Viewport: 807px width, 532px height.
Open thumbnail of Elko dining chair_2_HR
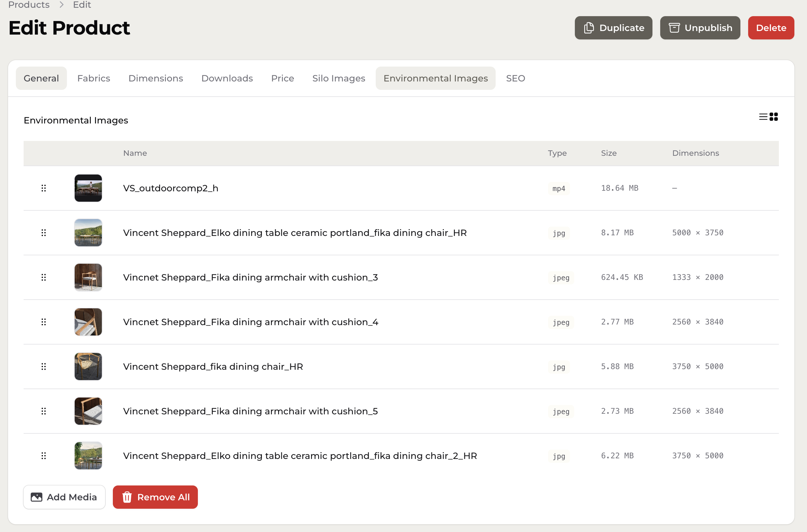[x=88, y=456]
